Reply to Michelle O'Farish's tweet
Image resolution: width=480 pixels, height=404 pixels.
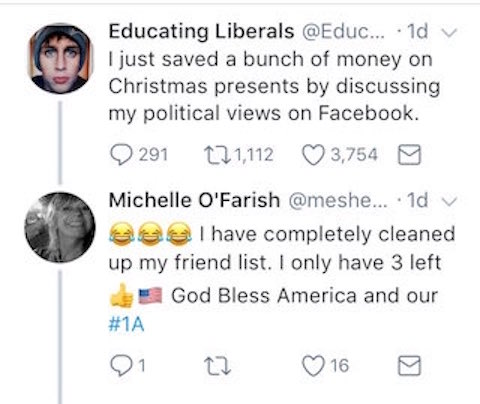(121, 365)
